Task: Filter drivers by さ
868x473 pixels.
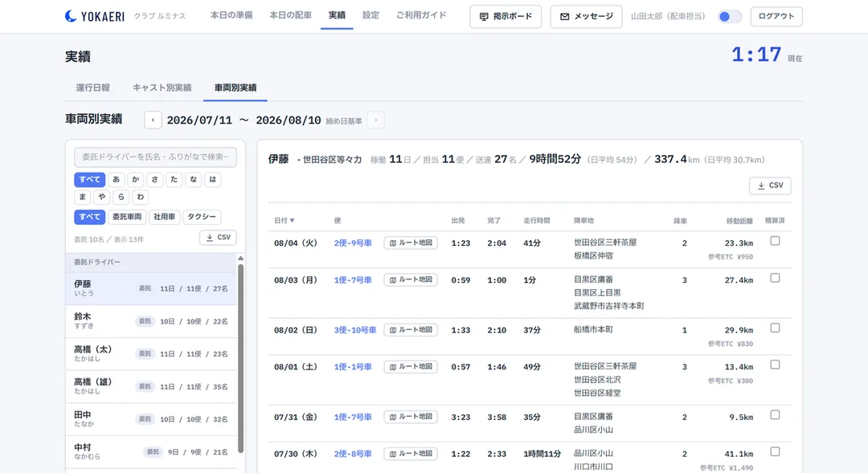Action: (x=155, y=179)
